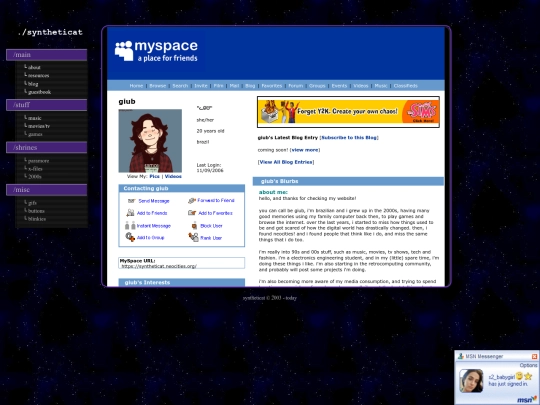Open the games page in sidebar

tap(35, 134)
